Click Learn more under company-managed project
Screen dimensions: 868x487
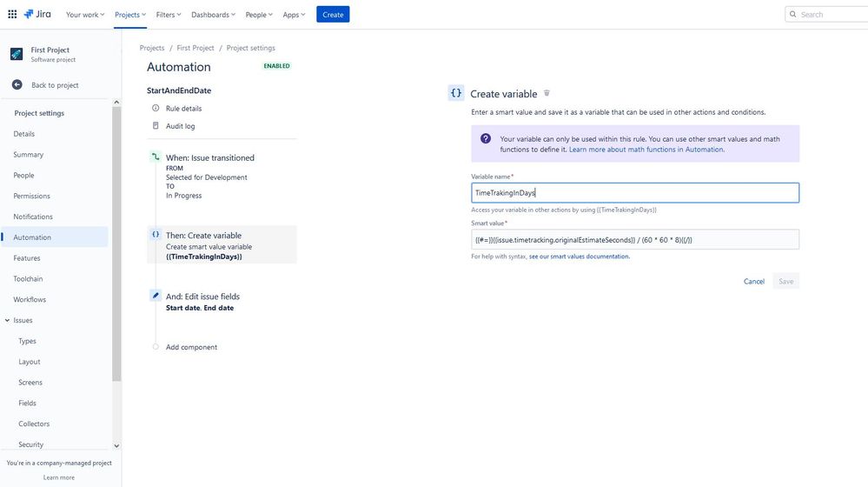pos(59,477)
